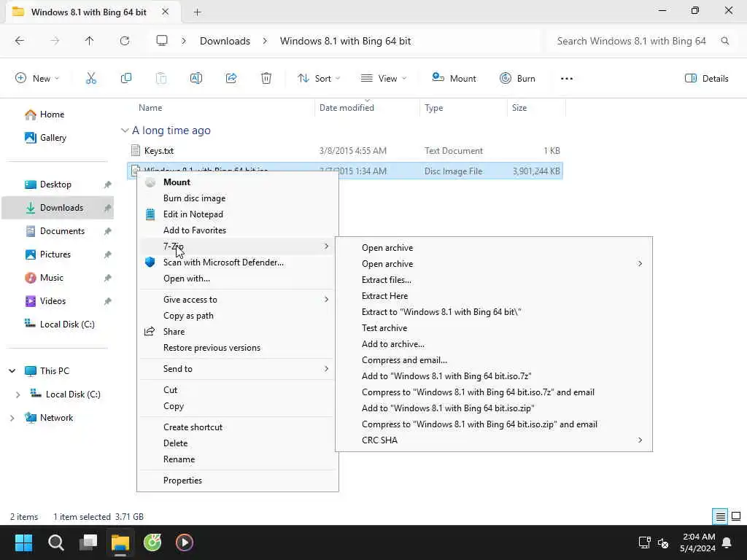Close the Windows 8.1 with Bing tab
This screenshot has width=747, height=560.
click(x=166, y=12)
